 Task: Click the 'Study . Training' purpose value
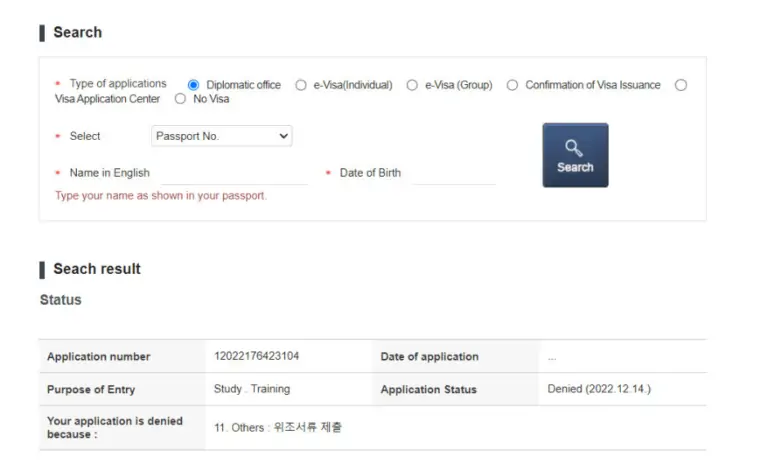tap(252, 389)
